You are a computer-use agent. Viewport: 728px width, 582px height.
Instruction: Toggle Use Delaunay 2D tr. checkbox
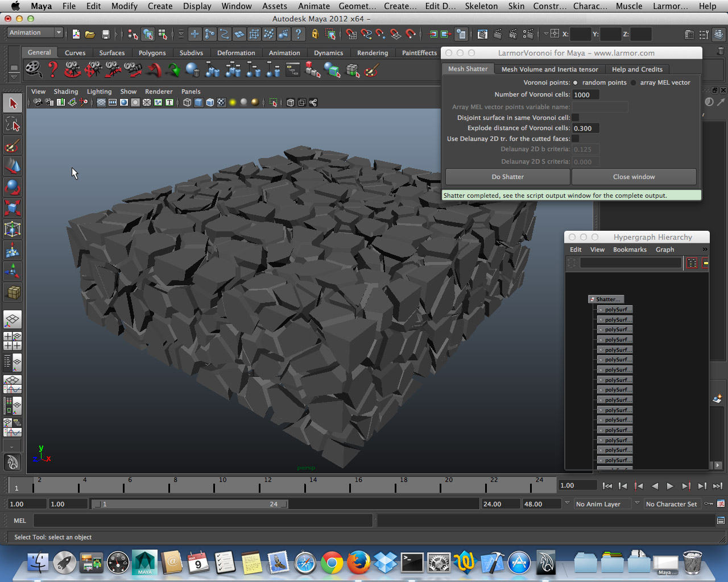[x=576, y=139]
